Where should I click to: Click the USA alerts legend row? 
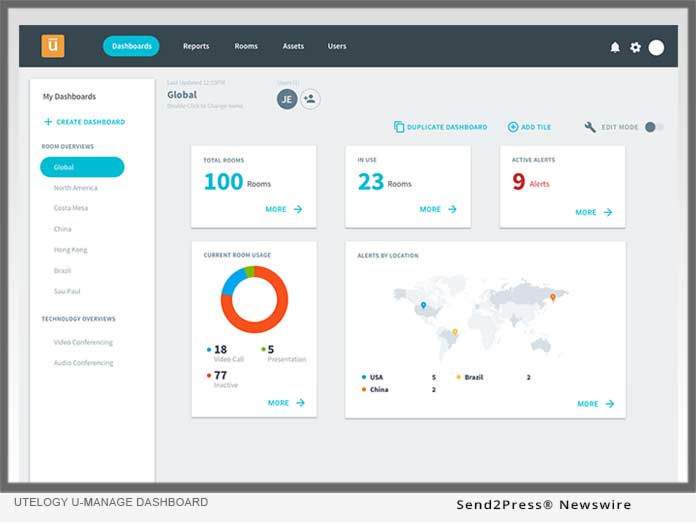pos(399,377)
